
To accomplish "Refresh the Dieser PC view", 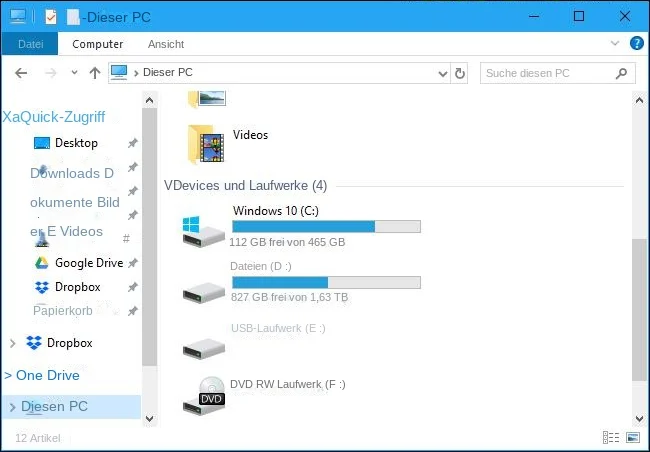I will click(460, 73).
